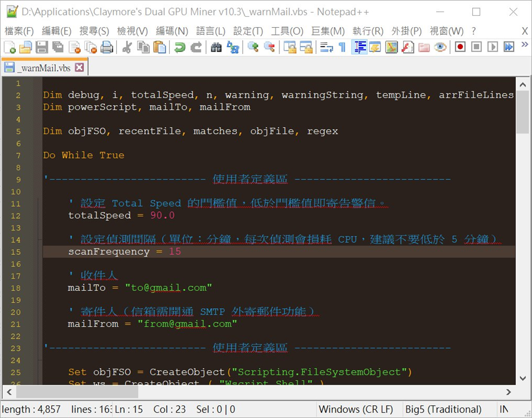This screenshot has height=418, width=532.
Task: Click Big5 (Traditional) encoding in status bar
Action: click(x=443, y=409)
